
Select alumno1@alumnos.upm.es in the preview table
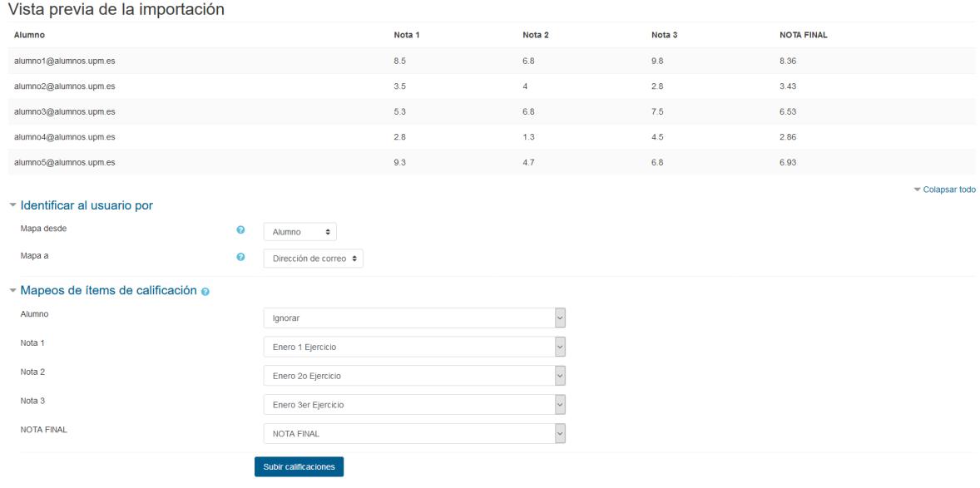(x=64, y=62)
